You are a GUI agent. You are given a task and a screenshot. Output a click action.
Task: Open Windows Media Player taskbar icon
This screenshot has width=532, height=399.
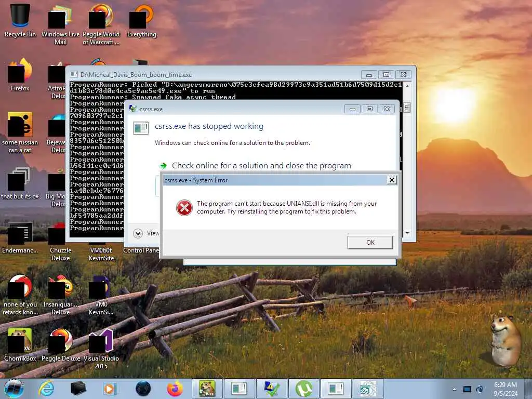tap(110, 389)
